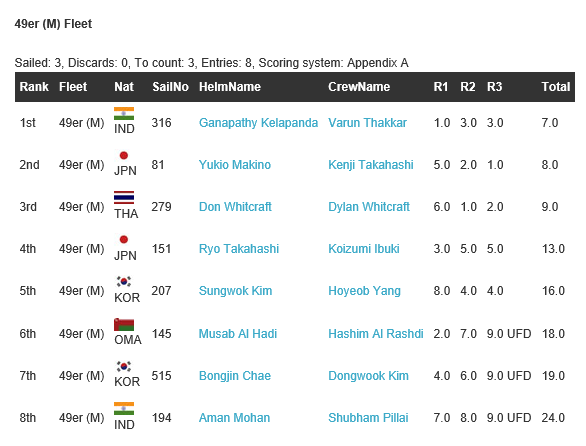Open Yukio Makino helm link
Screen dimensions: 586x446
tap(235, 164)
